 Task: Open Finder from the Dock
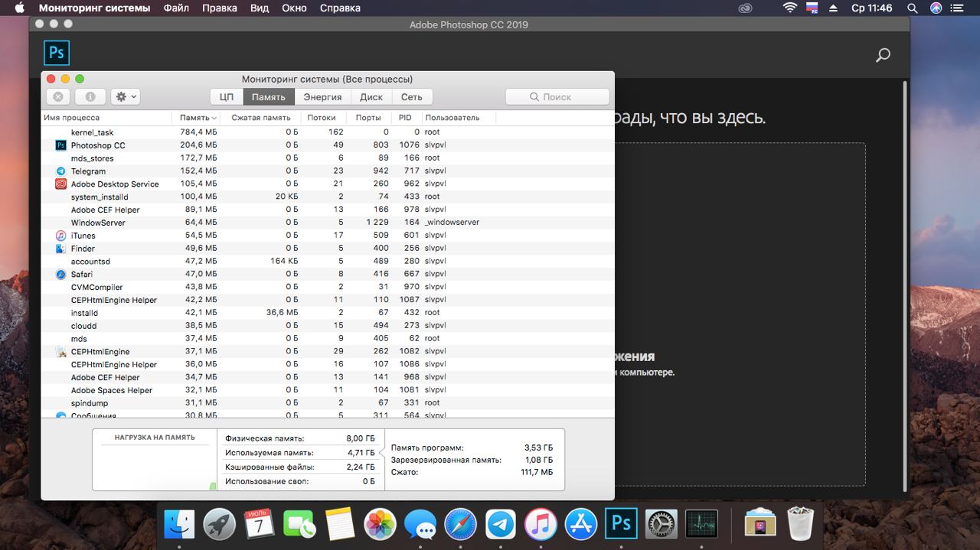(181, 525)
